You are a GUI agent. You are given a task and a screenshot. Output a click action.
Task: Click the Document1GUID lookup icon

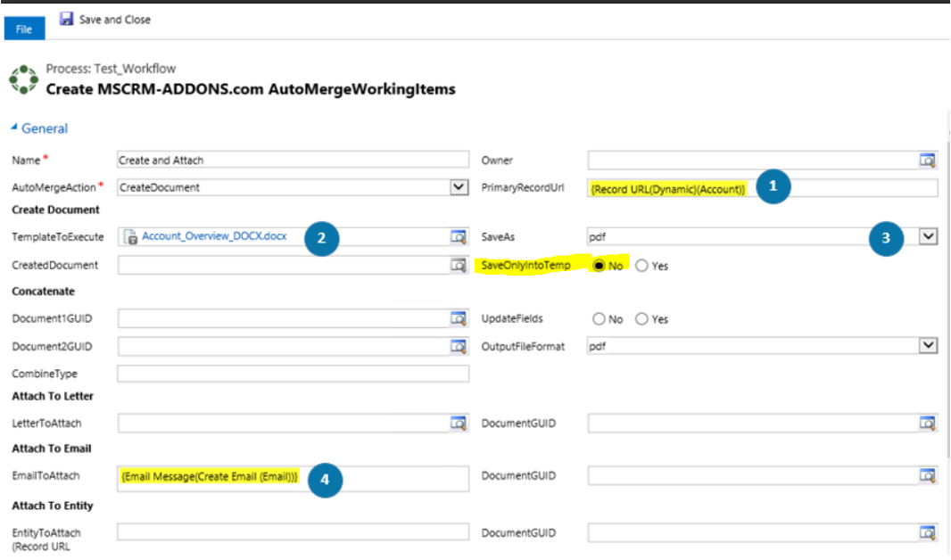click(459, 318)
